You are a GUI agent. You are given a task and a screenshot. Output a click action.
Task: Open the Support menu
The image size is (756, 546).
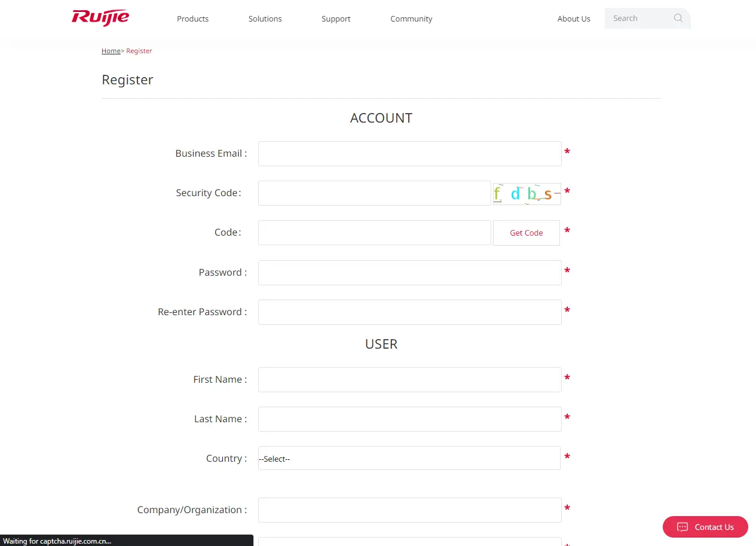pos(335,19)
